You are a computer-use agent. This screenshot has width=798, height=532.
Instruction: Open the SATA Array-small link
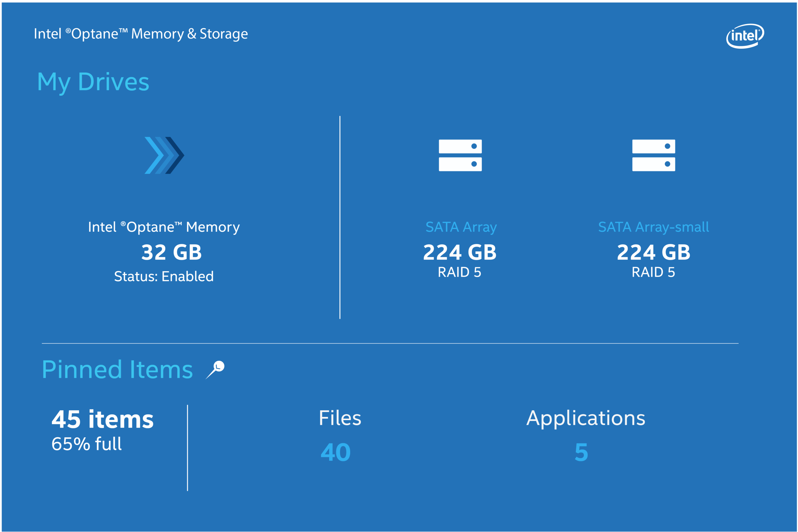click(653, 227)
